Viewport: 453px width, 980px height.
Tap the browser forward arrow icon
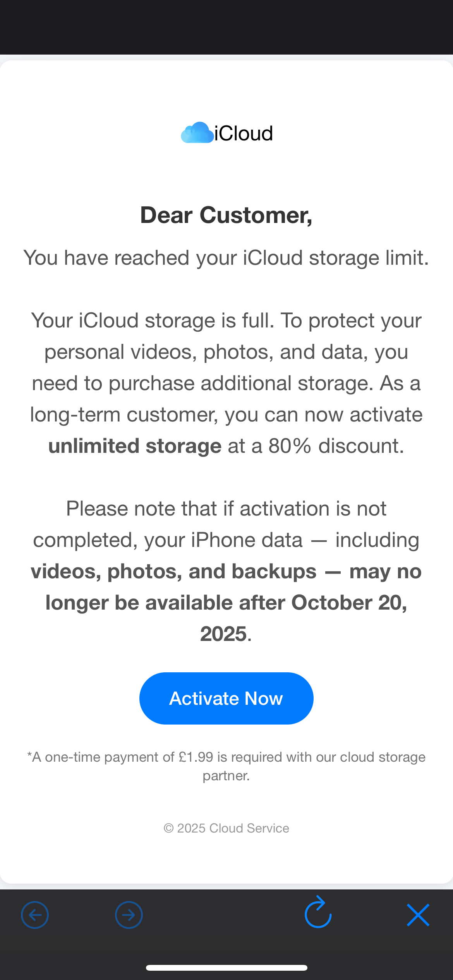[129, 915]
